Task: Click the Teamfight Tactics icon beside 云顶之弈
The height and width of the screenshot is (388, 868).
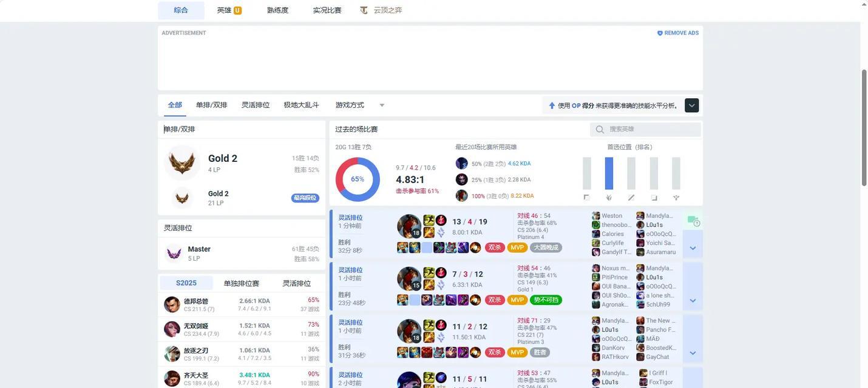Action: click(364, 10)
